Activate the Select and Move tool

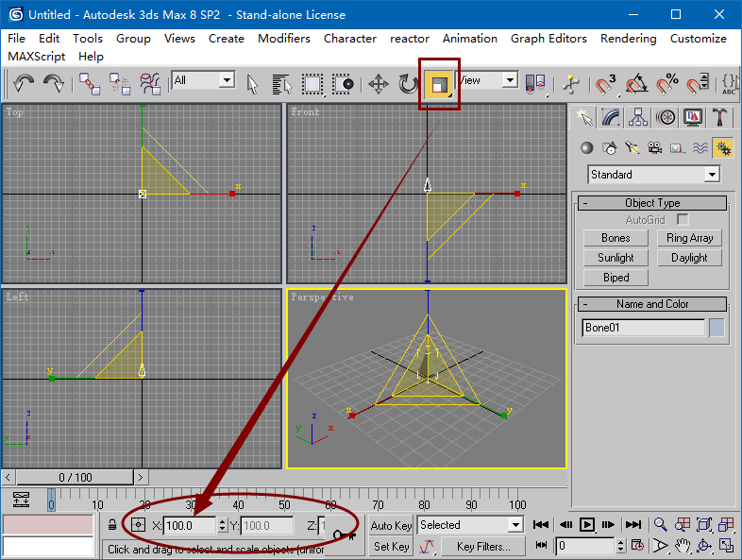click(379, 85)
